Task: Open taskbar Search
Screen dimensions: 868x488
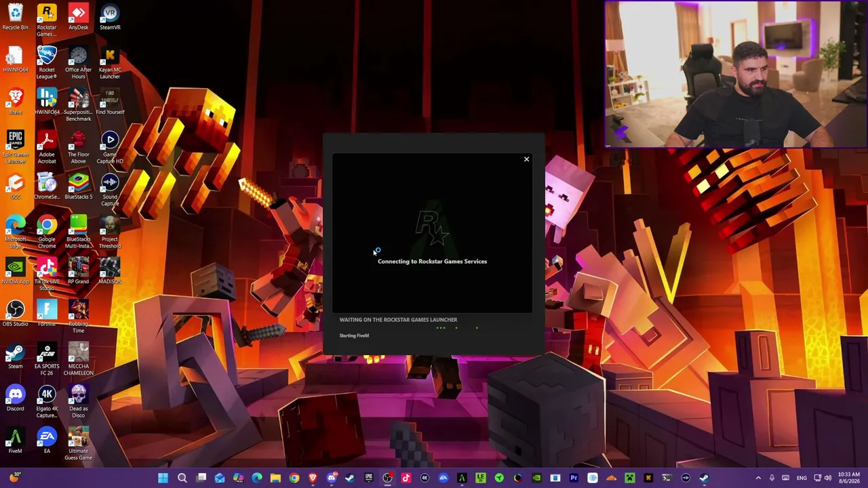Action: click(182, 478)
